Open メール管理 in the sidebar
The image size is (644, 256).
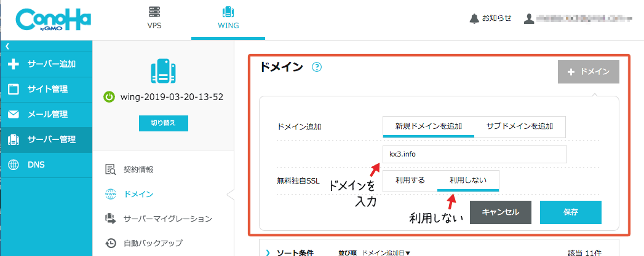click(46, 114)
